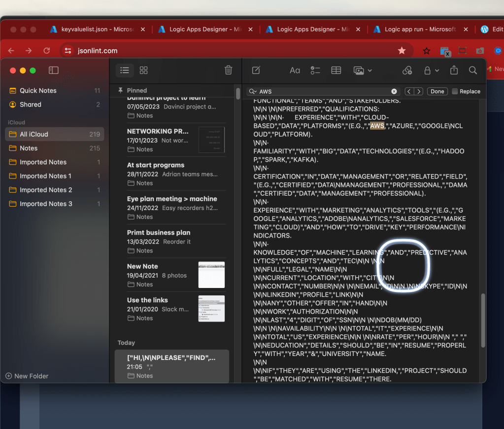The height and width of the screenshot is (429, 504).
Task: Open Notes search magnifier in toolbar
Action: point(473,70)
